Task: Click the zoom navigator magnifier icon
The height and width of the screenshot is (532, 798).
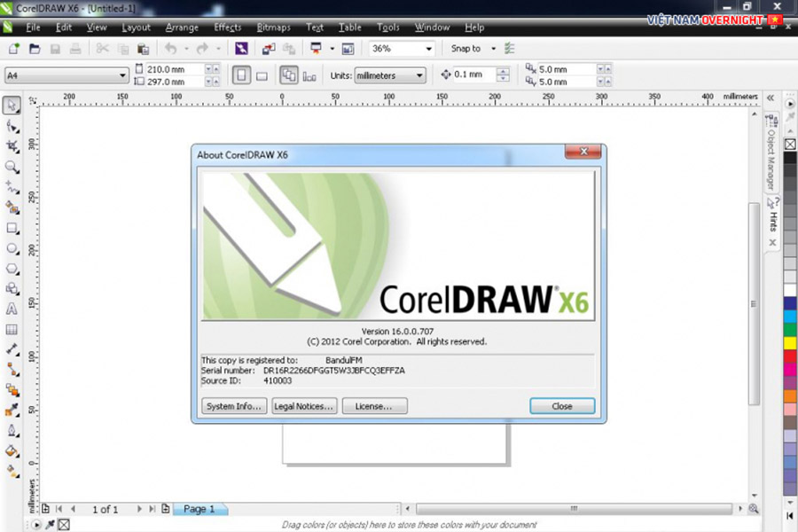Action: 753,509
